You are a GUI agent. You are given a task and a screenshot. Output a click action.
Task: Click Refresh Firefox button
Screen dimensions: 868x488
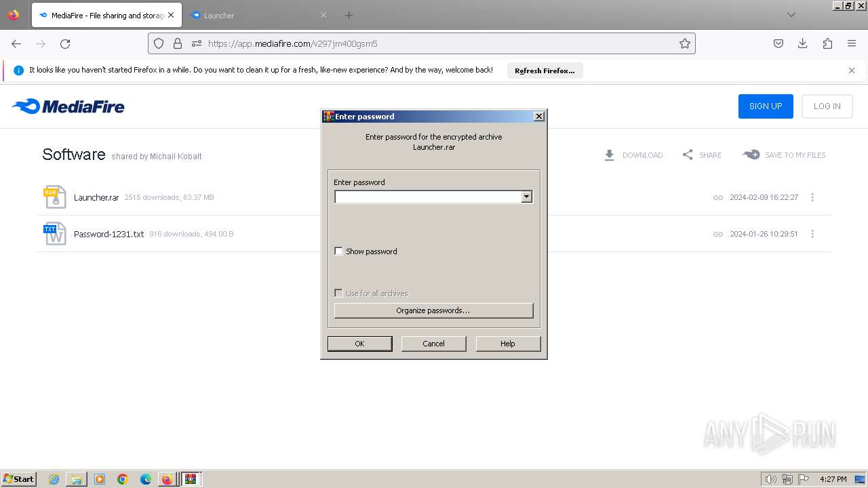[545, 70]
